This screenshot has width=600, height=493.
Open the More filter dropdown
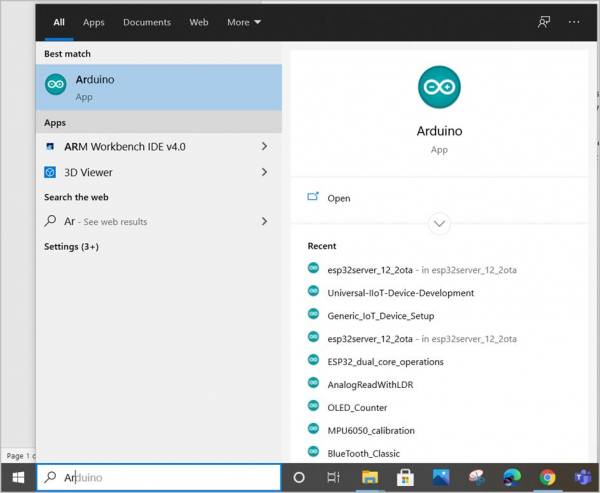pyautogui.click(x=244, y=22)
